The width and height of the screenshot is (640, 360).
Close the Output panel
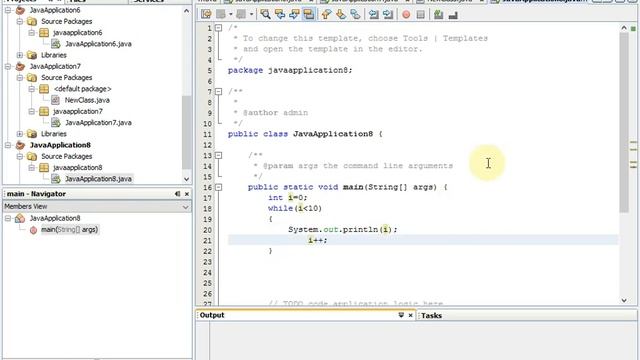(x=410, y=315)
